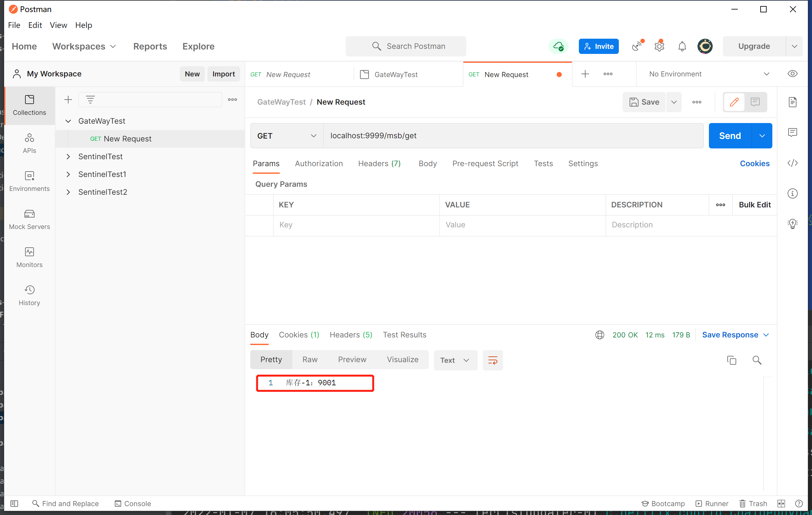Select the Raw response view

tap(310, 360)
